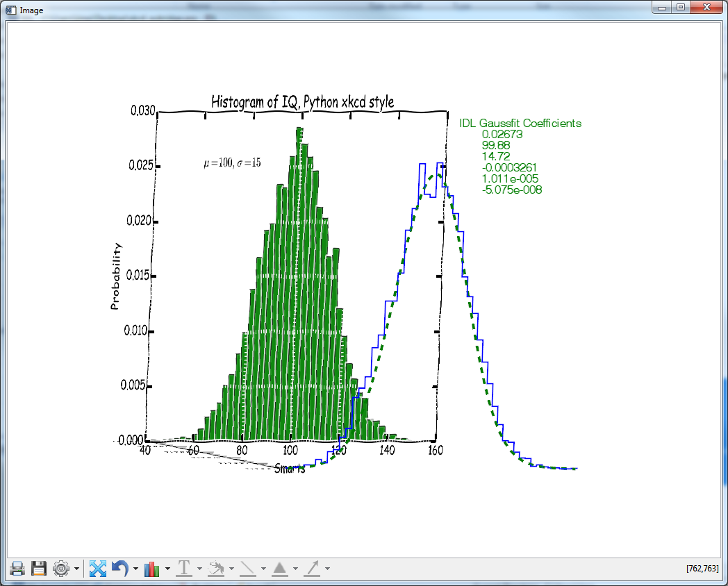Expand the undo history dropdown arrow
The height and width of the screenshot is (586, 728).
135,569
